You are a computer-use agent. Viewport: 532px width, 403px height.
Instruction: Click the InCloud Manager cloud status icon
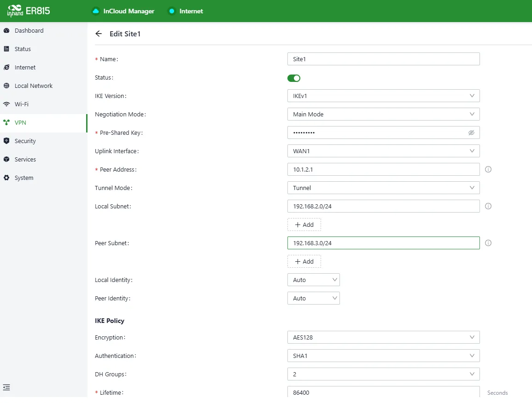click(x=96, y=11)
